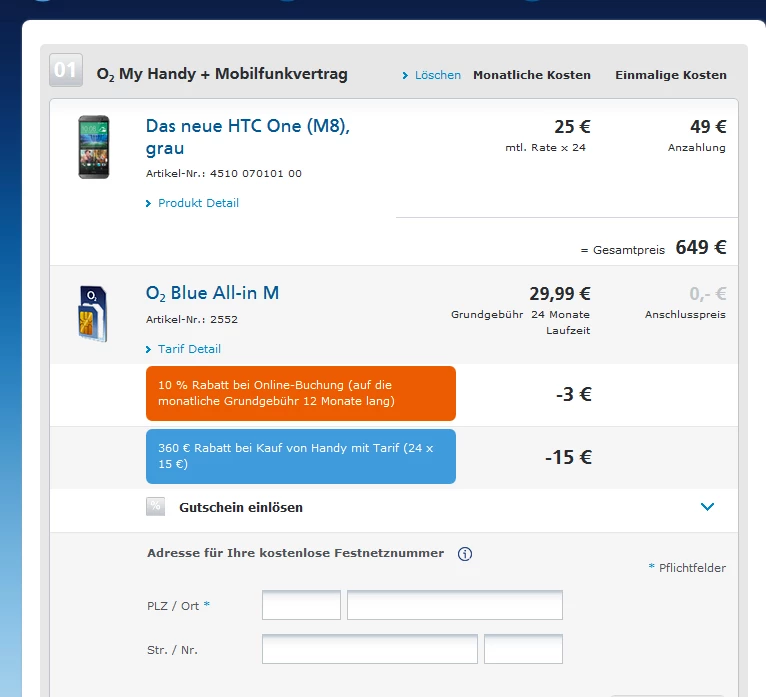Click the 49 € Anzahlung price
766x697 pixels.
708,127
